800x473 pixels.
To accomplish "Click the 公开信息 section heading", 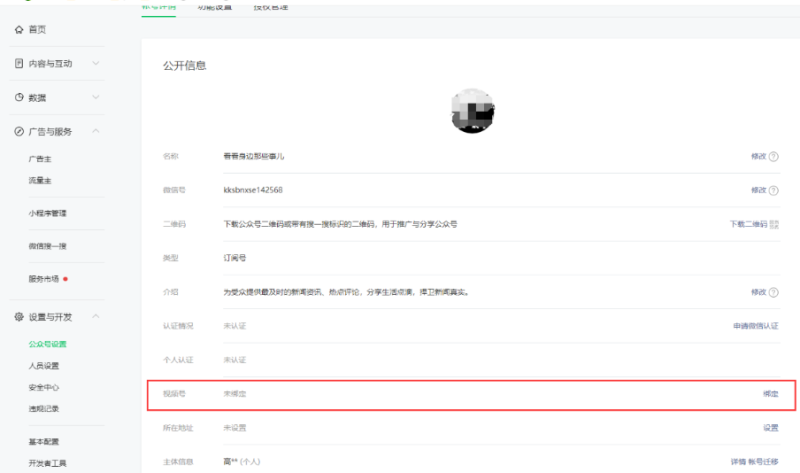I will [x=185, y=66].
